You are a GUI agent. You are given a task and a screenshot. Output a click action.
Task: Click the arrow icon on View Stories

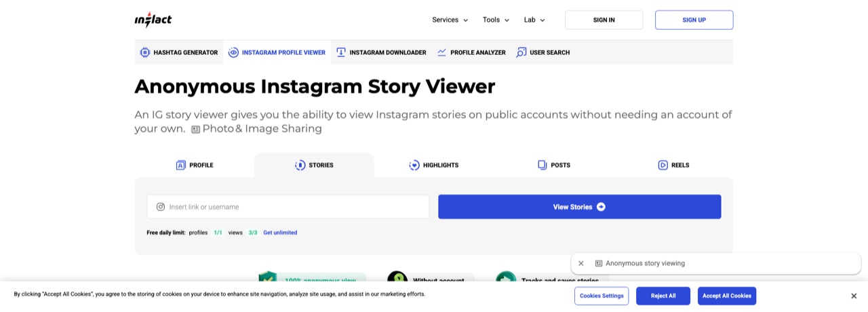click(601, 207)
